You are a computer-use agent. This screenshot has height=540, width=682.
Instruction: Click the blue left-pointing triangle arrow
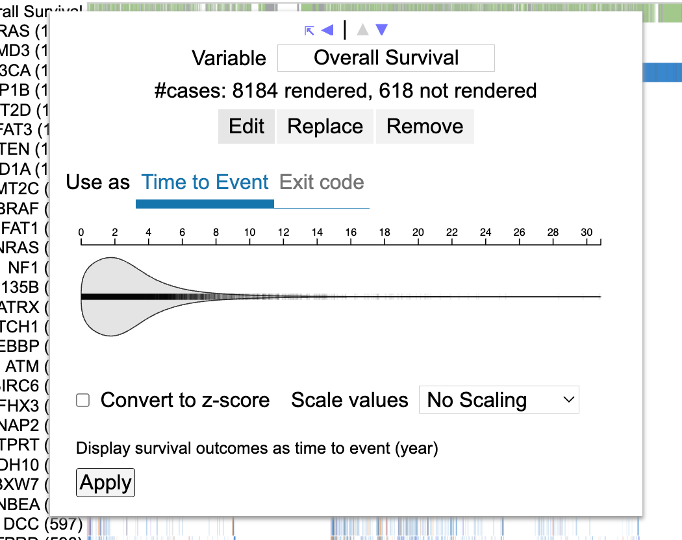(x=327, y=30)
